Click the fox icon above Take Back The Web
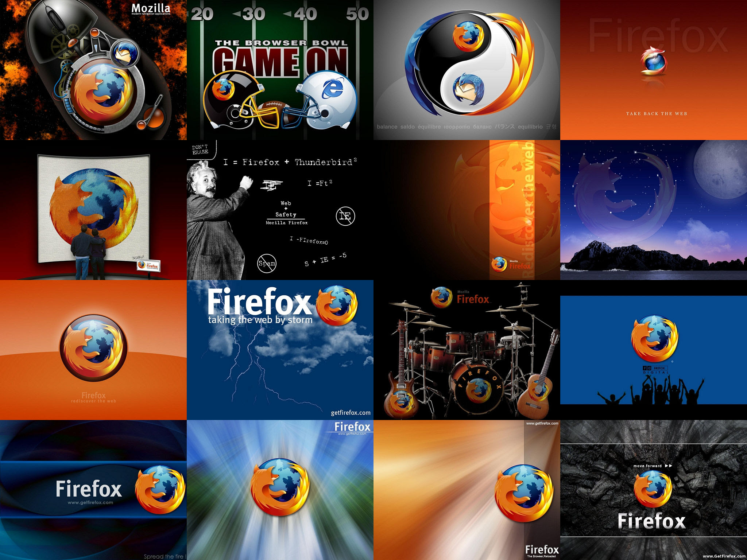 [654, 61]
